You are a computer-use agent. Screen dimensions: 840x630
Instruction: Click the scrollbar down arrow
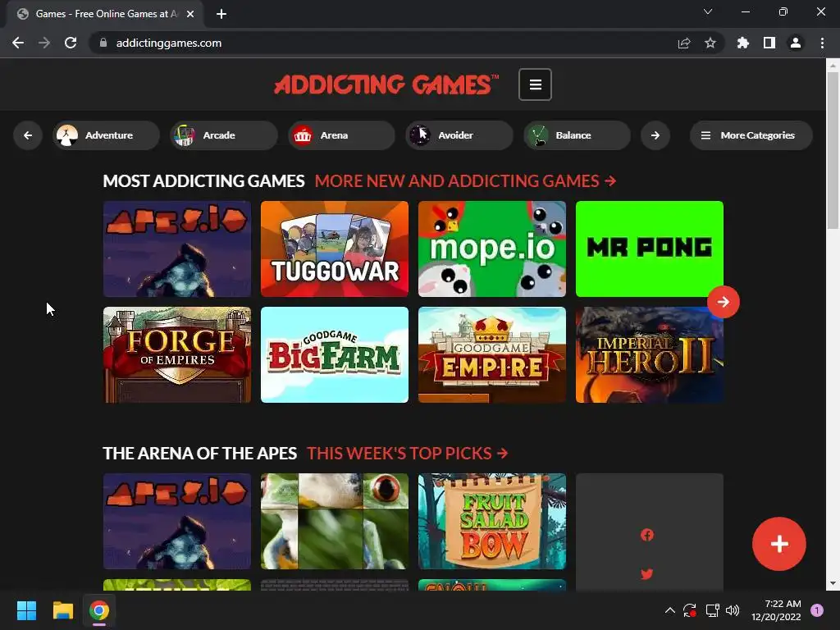click(833, 583)
